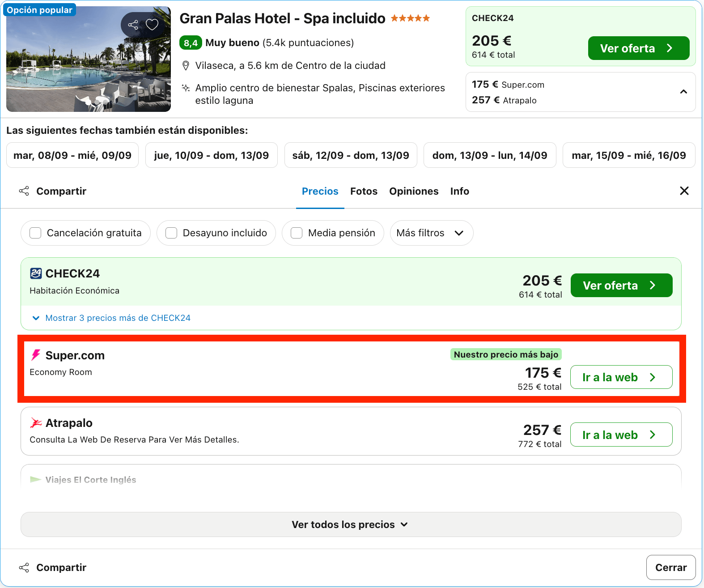This screenshot has height=588, width=704.
Task: Click Ir a la web for Super.com
Action: [621, 377]
